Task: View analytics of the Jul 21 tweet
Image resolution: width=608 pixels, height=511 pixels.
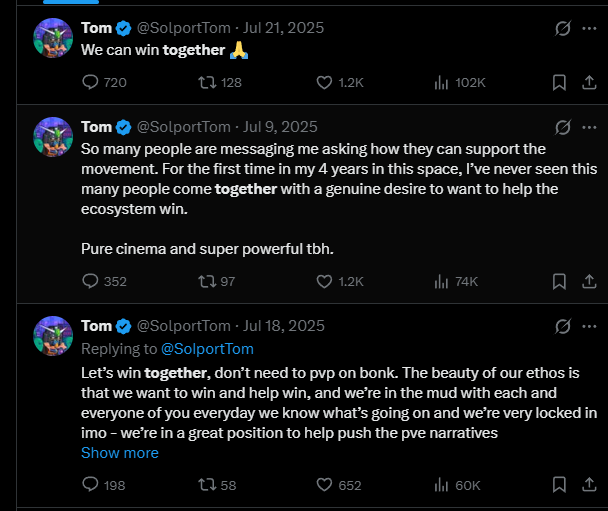Action: point(441,82)
